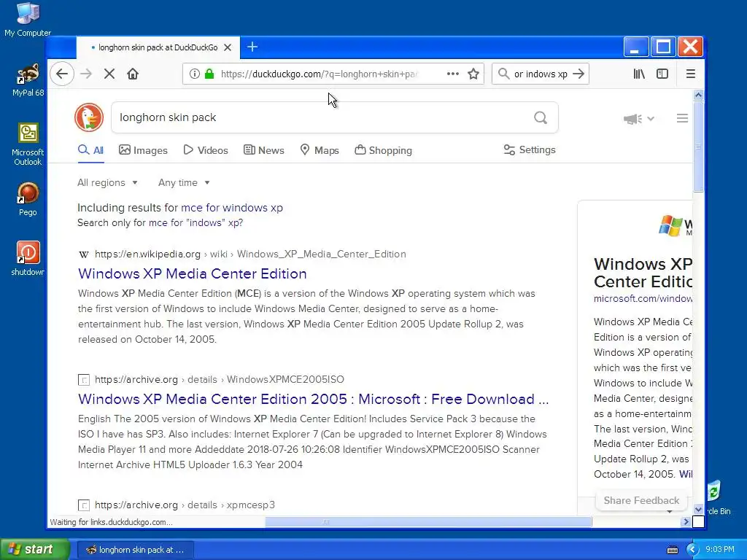Click DuckDuckGo search magnifier button
747x560 pixels.
pyautogui.click(x=541, y=117)
